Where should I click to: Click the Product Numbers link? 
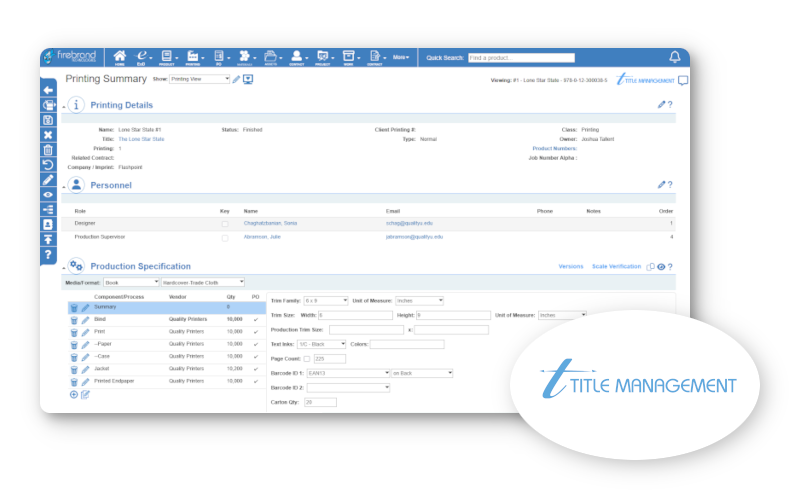555,148
